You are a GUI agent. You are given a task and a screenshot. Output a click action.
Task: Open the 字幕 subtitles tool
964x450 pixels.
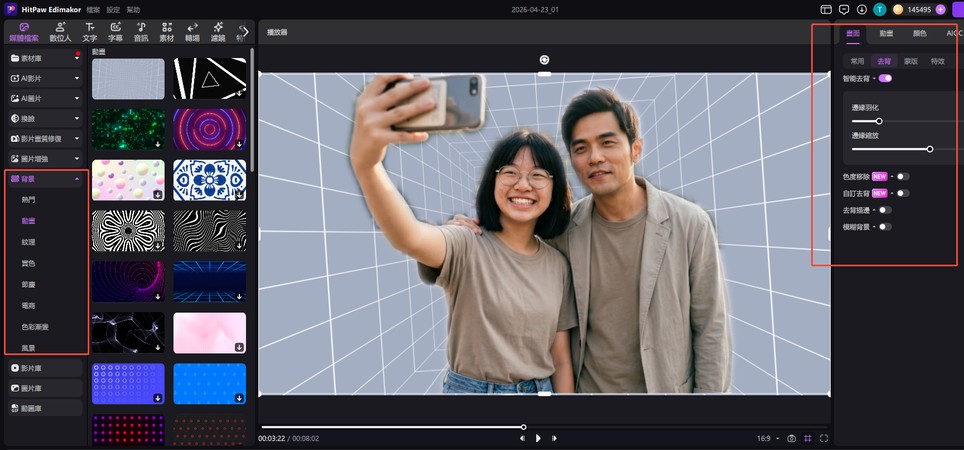pos(116,32)
